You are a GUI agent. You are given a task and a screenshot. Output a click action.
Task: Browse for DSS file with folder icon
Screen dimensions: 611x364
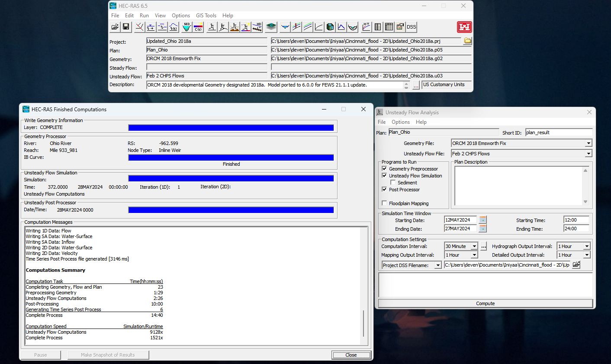pos(576,265)
